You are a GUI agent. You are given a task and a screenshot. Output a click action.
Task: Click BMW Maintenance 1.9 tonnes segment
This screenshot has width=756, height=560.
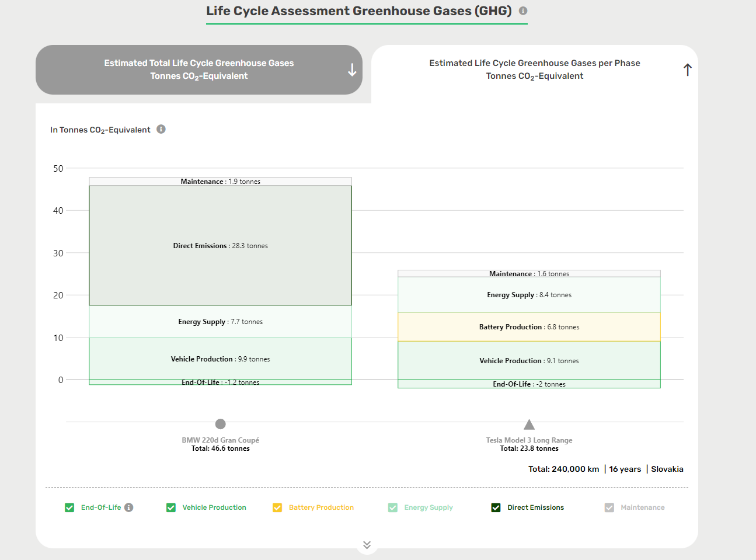tap(220, 182)
